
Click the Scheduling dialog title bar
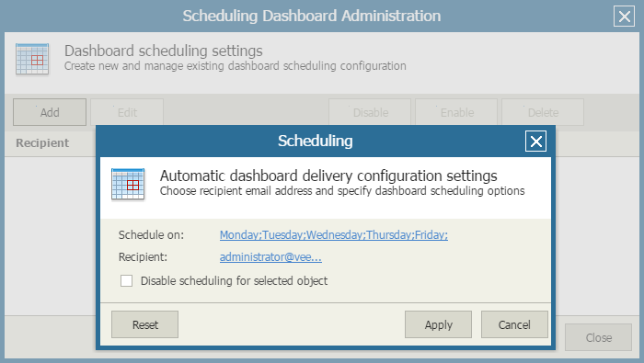pos(315,142)
